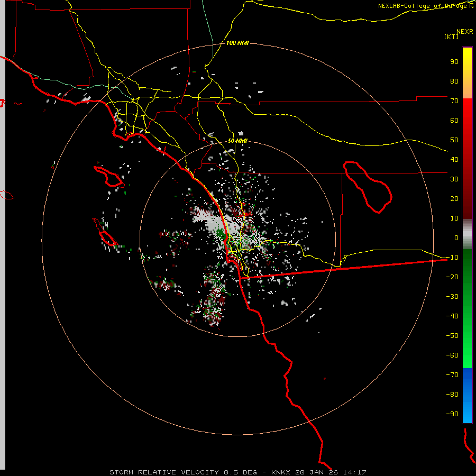Select the 80 value on velocity scale
Viewport: 476px width, 476px height.
coord(454,81)
